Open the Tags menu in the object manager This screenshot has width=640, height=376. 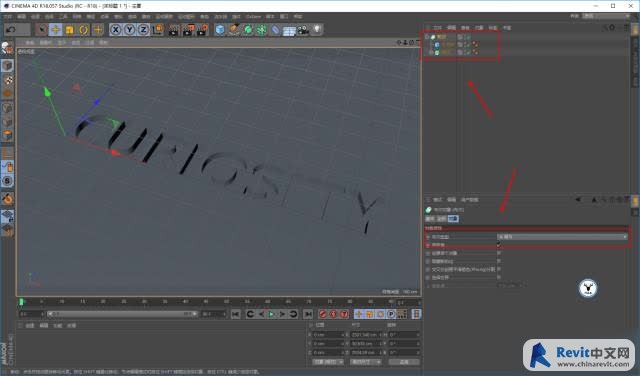point(493,28)
